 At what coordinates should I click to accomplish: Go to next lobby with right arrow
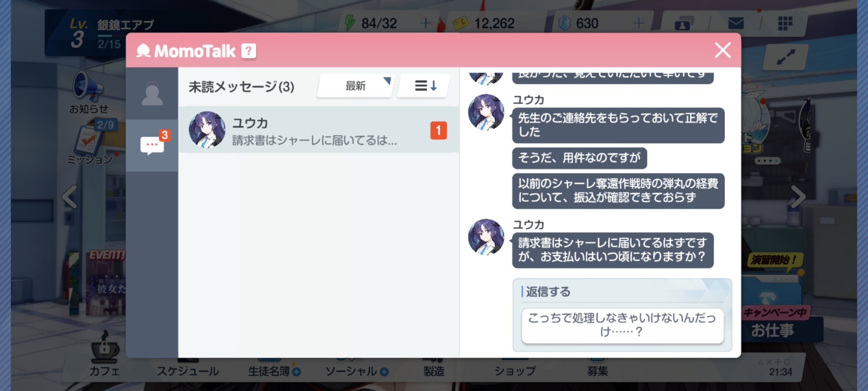click(798, 197)
